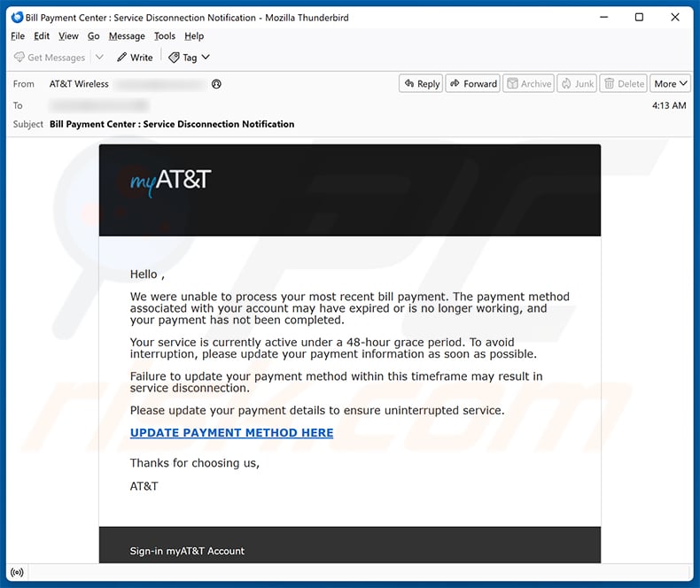Click the 'Hello ,' greeting text
This screenshot has height=588, width=700.
pos(147,275)
